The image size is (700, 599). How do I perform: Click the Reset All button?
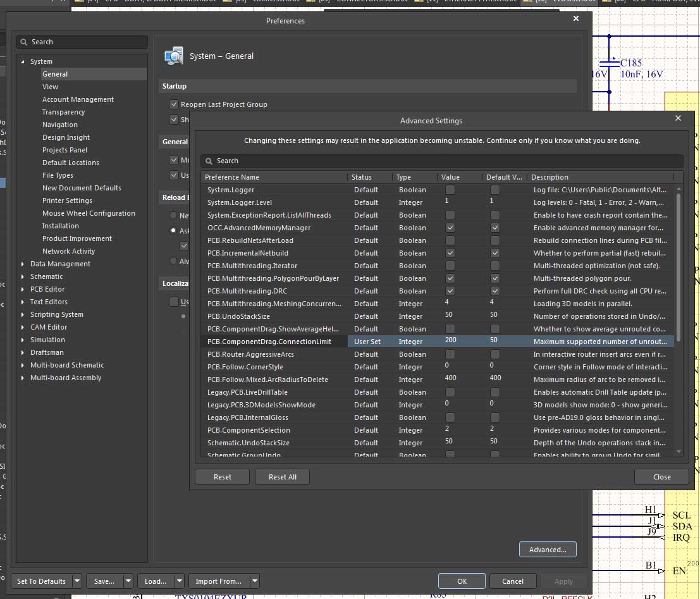pyautogui.click(x=282, y=477)
